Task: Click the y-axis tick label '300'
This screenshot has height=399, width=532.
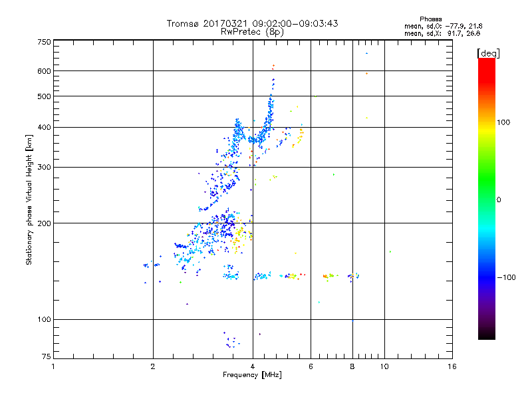Action: click(44, 168)
